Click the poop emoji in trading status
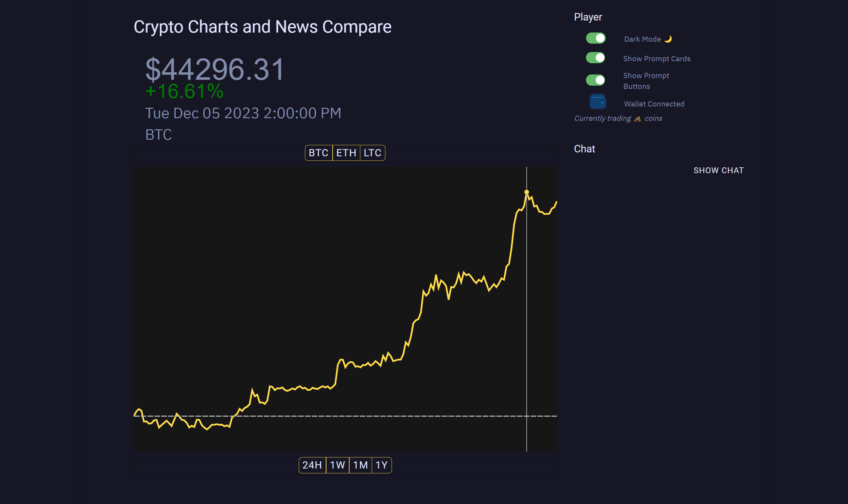848x504 pixels. click(637, 119)
